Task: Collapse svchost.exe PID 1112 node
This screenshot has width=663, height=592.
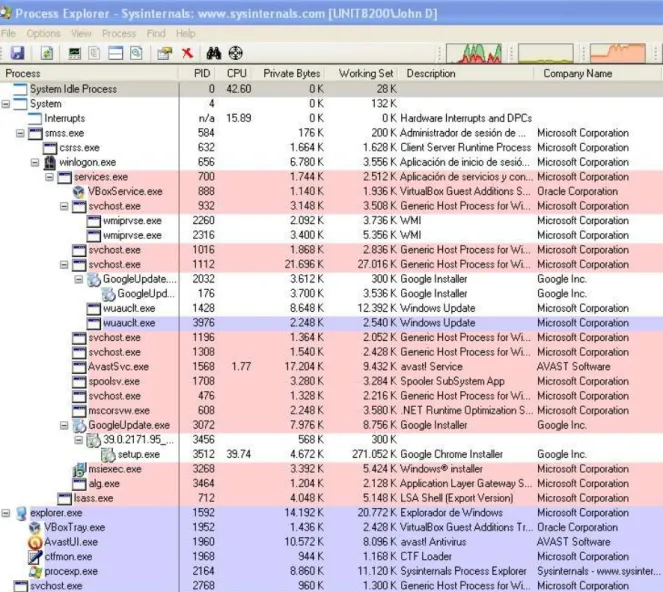Action: [x=64, y=265]
